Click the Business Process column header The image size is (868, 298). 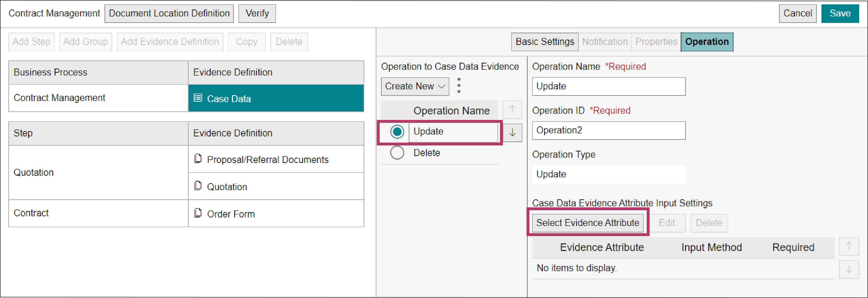98,72
